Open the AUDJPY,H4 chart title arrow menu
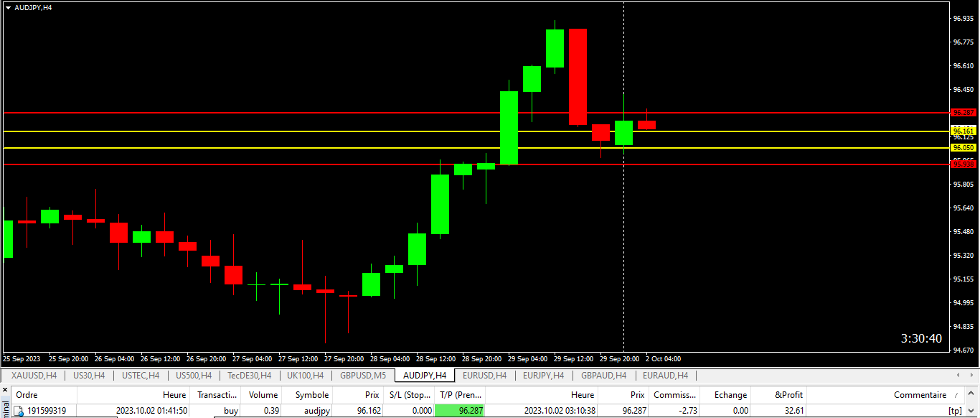Screen dimensions: 980x418 click(x=8, y=7)
